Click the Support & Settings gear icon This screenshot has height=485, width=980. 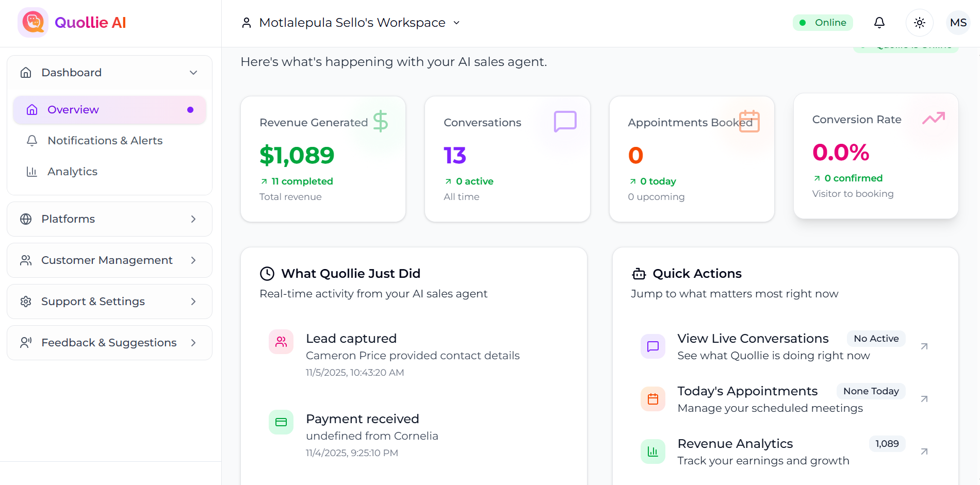click(26, 302)
